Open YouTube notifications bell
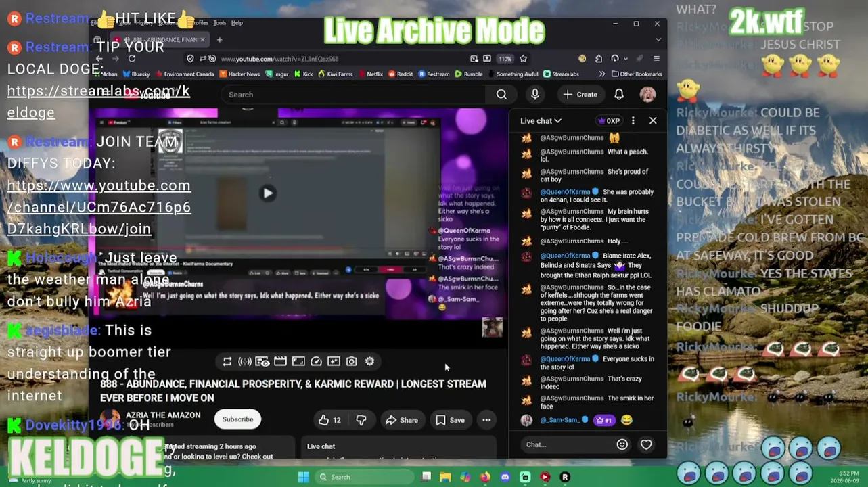 point(619,95)
